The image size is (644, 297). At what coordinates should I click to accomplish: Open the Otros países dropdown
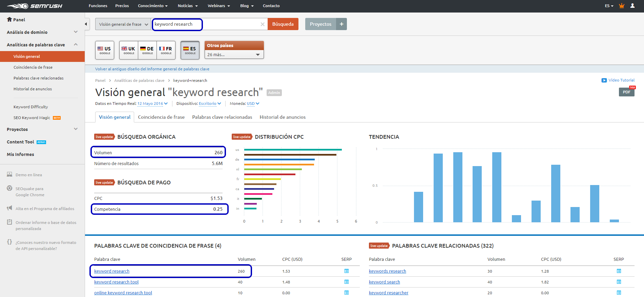[x=234, y=54]
